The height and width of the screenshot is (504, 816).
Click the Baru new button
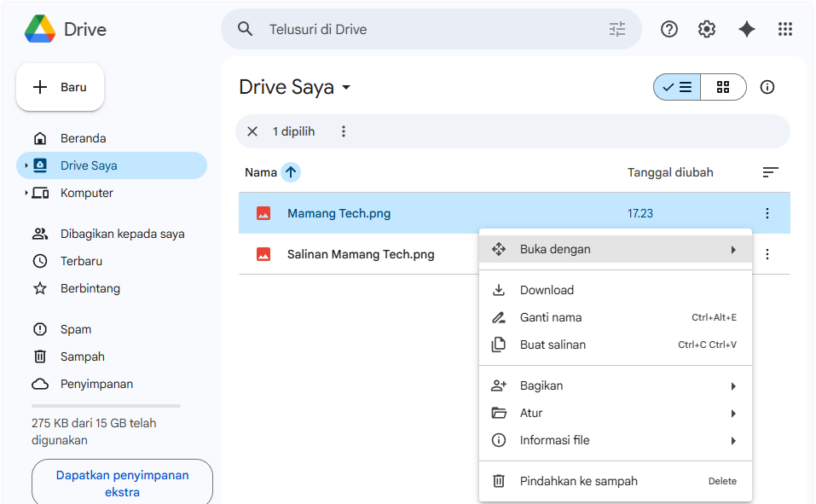(x=60, y=87)
